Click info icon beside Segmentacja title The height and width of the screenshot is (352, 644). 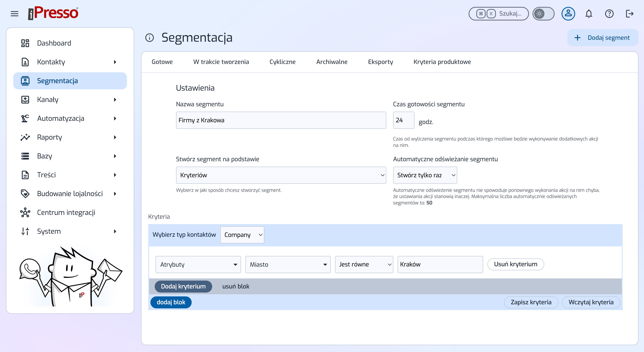(x=150, y=38)
